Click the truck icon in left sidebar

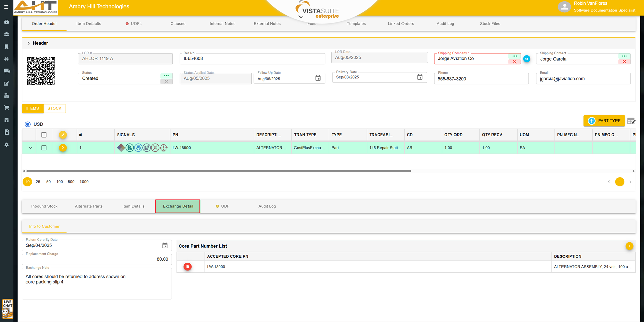click(6, 71)
